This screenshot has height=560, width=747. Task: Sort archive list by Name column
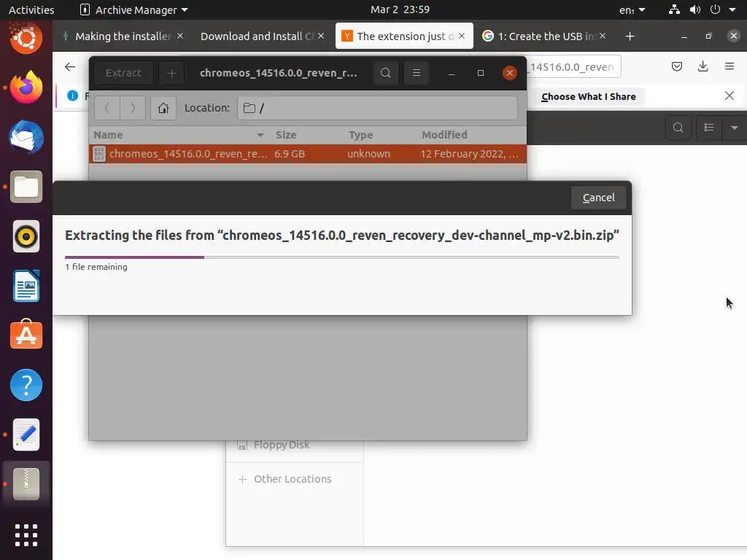(179, 135)
